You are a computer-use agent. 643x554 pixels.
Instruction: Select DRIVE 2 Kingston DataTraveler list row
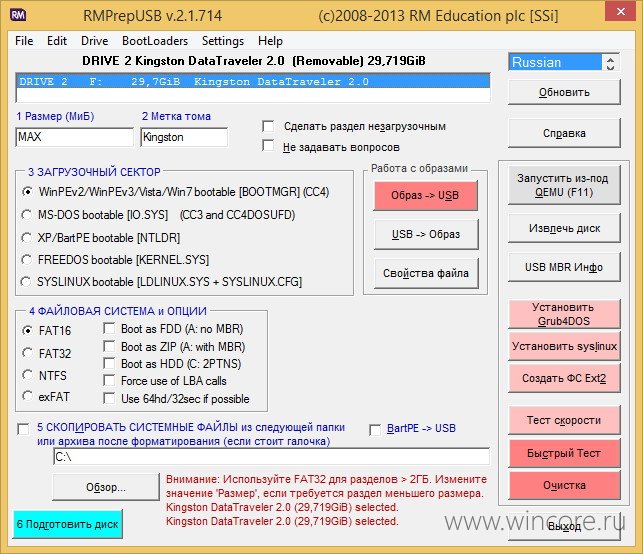tap(253, 82)
